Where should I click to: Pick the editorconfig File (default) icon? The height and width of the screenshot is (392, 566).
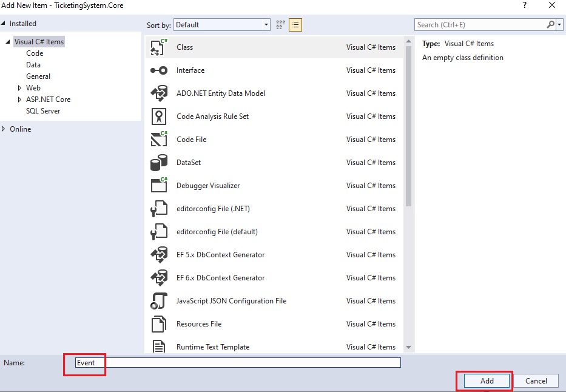159,232
